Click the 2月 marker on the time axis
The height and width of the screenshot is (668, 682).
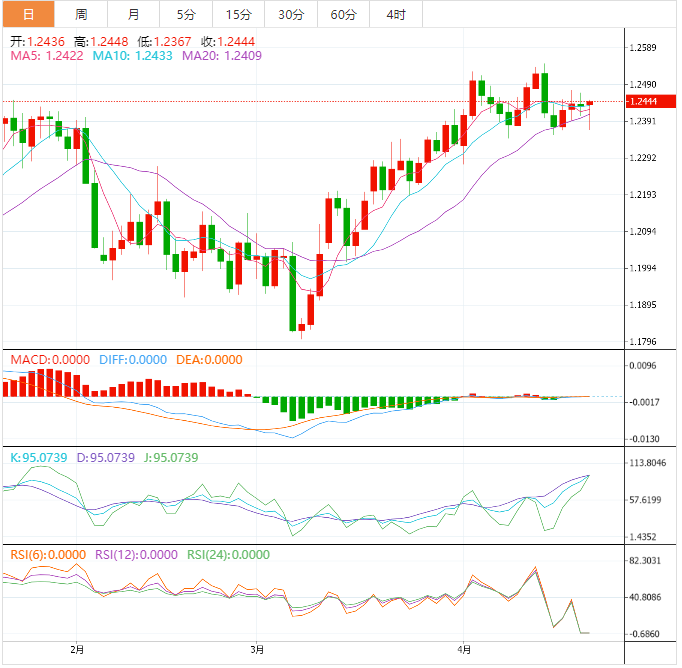coord(78,649)
